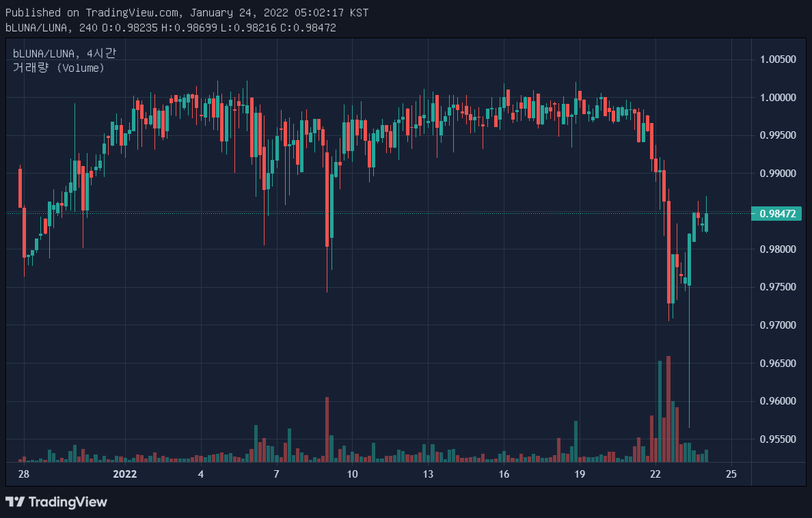Click the 거래량 (Volume) indicator label

[59, 68]
